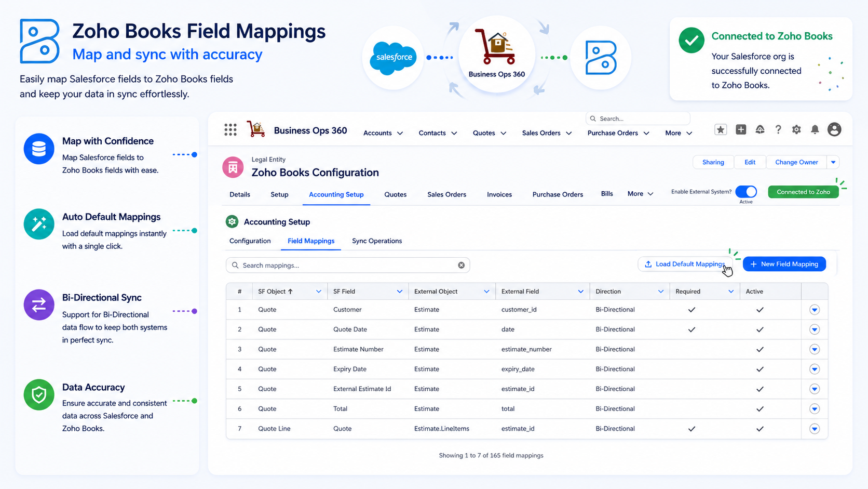This screenshot has width=868, height=489.
Task: Click the green connected checkmark icon
Action: (691, 40)
